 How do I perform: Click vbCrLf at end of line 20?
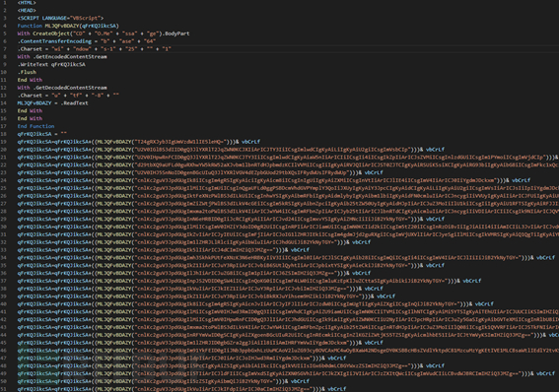coord(436,150)
